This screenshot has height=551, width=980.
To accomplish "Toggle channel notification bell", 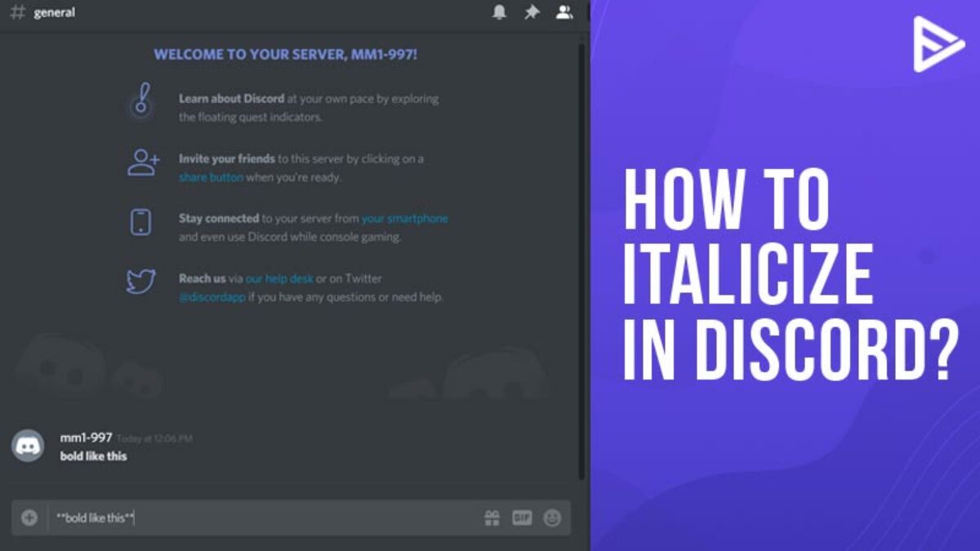I will click(x=499, y=12).
